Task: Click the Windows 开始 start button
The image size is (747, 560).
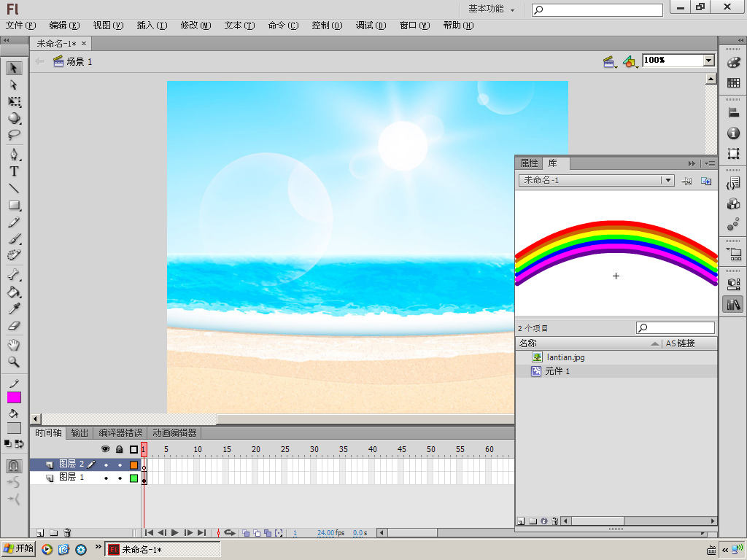Action: [x=18, y=549]
